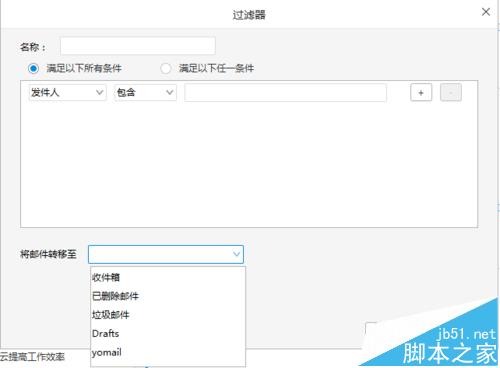Select 满足以下任一条件 radio button
Image resolution: width=500 pixels, height=368 pixels.
coord(166,68)
